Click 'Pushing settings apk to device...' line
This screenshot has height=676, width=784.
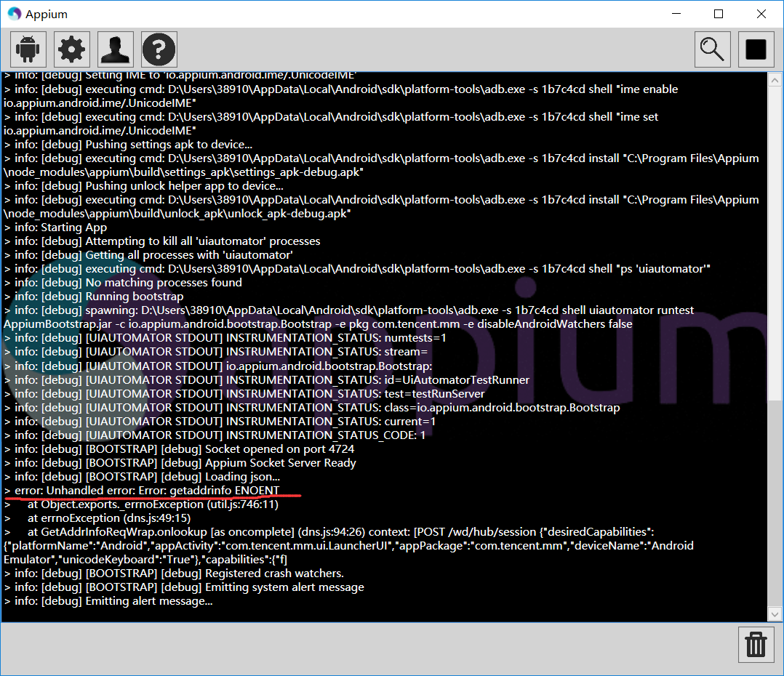click(128, 145)
